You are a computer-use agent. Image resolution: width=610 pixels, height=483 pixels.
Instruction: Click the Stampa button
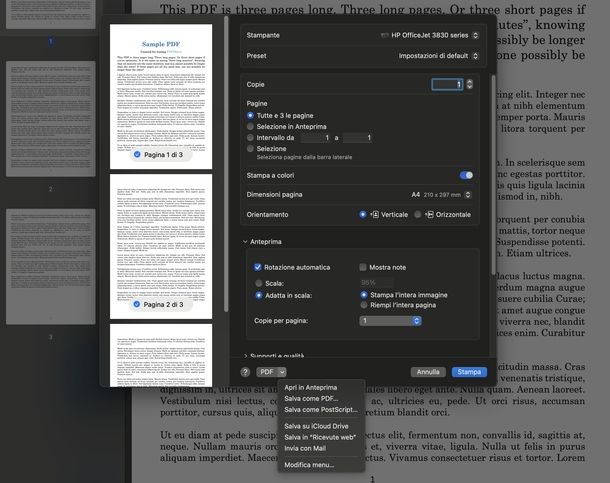469,372
